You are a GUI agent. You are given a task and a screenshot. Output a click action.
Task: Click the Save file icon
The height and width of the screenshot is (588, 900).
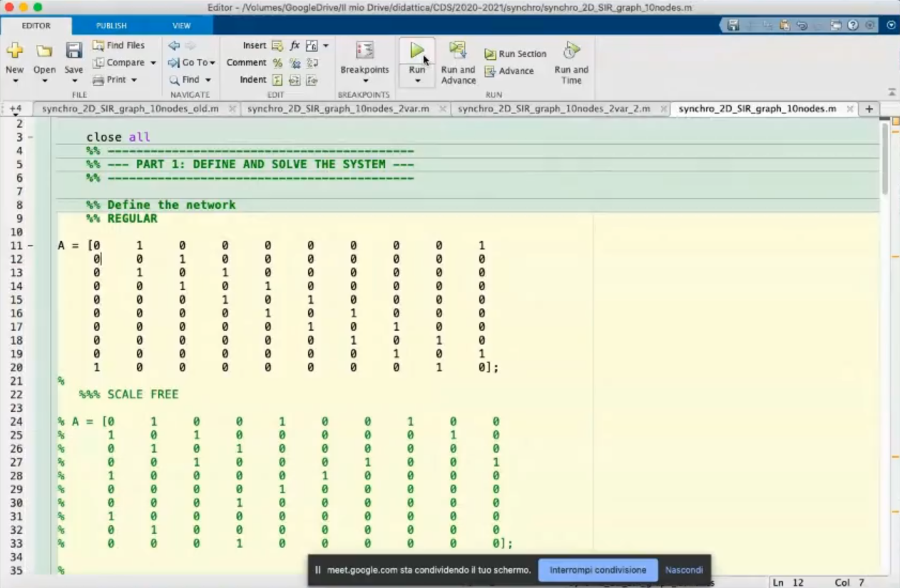73,51
